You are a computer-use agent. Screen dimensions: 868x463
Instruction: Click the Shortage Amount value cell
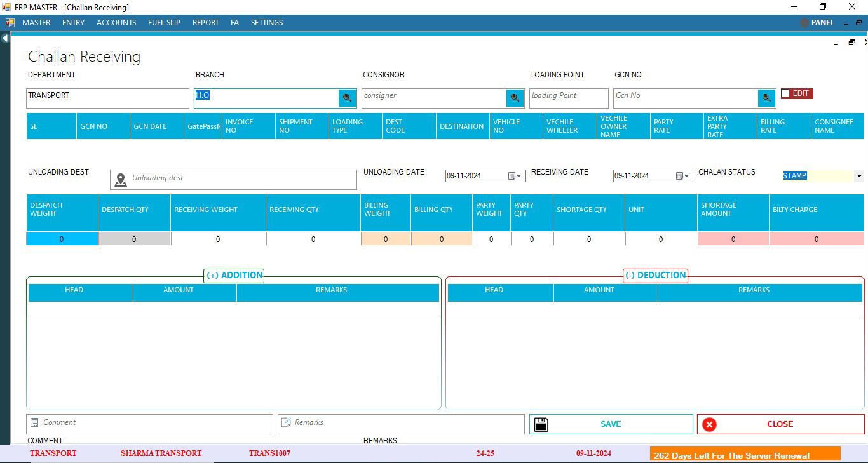tap(733, 239)
